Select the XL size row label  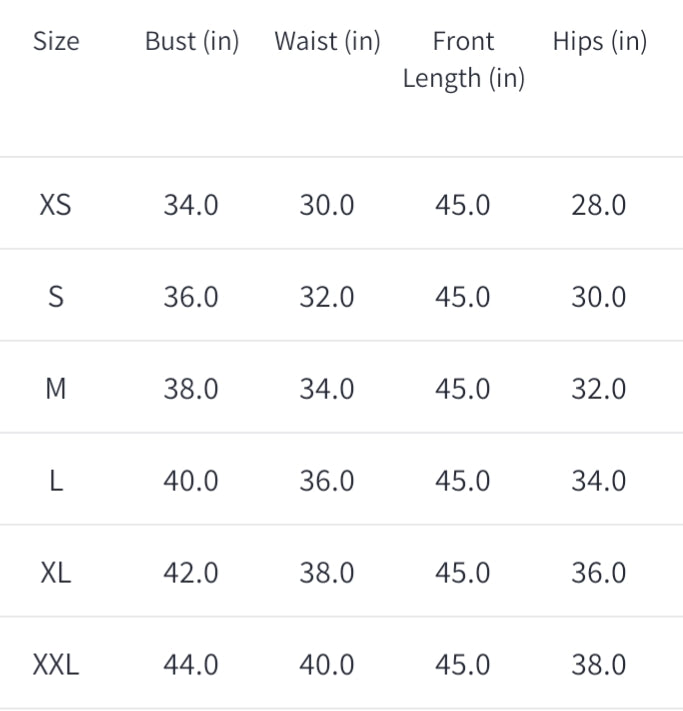point(56,573)
